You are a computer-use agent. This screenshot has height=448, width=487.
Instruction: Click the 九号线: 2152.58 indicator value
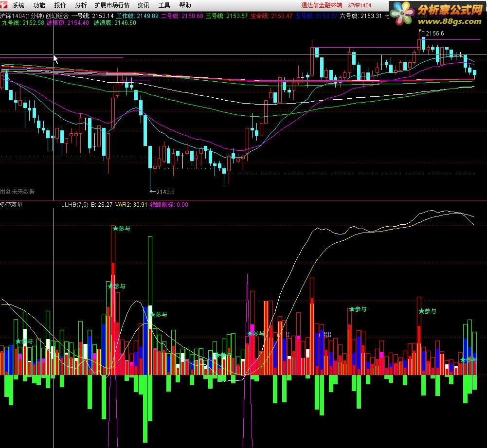(x=23, y=23)
